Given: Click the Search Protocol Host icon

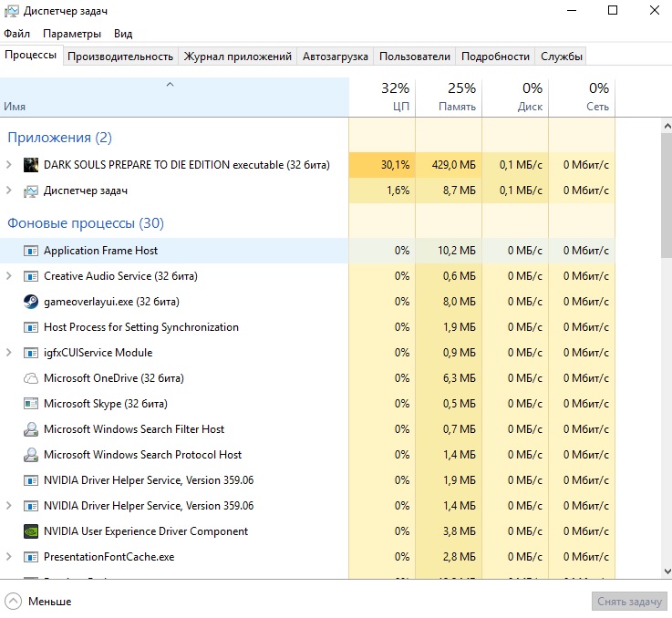Looking at the screenshot, I should (30, 455).
